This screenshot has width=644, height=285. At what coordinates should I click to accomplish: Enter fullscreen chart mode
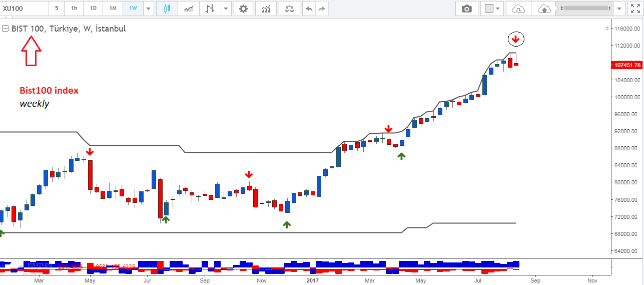(634, 9)
